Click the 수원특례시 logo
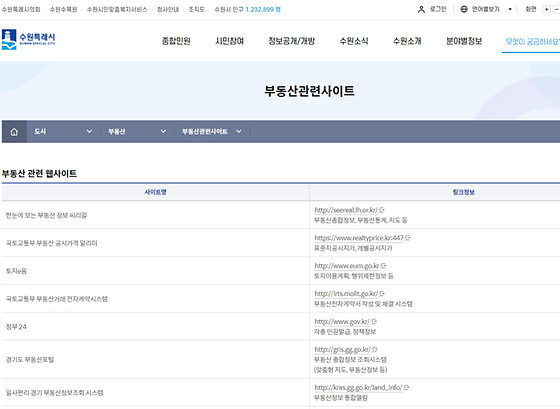This screenshot has height=409, width=560. point(29,39)
